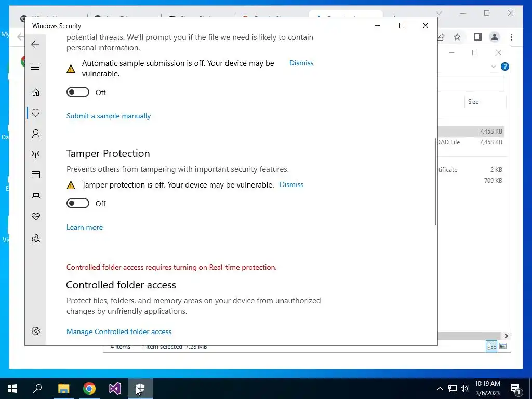Select the certificate file row of 2 KB
Image resolution: width=532 pixels, height=399 pixels.
(x=471, y=170)
